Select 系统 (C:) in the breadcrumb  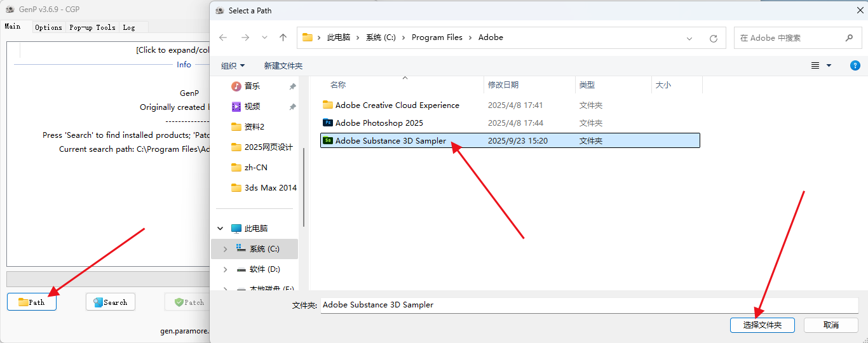381,37
